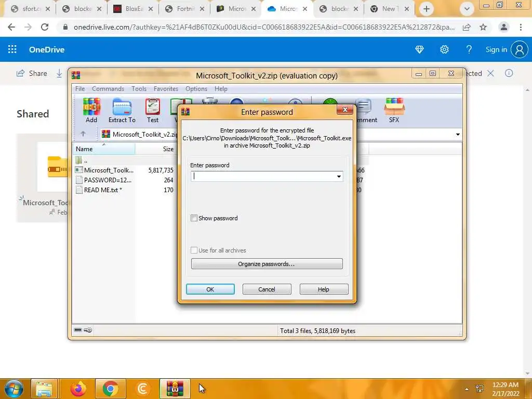Open Firefox from taskbar
Image resolution: width=532 pixels, height=399 pixels.
click(x=78, y=389)
